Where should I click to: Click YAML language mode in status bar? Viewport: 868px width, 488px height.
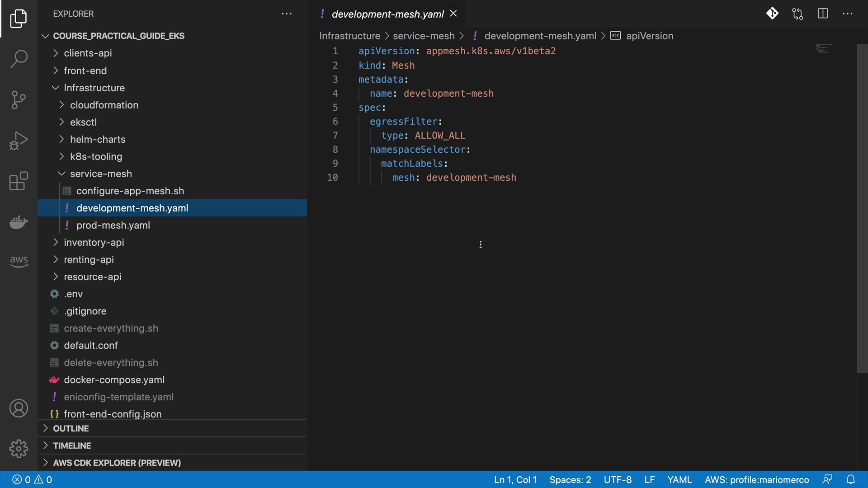(x=679, y=479)
